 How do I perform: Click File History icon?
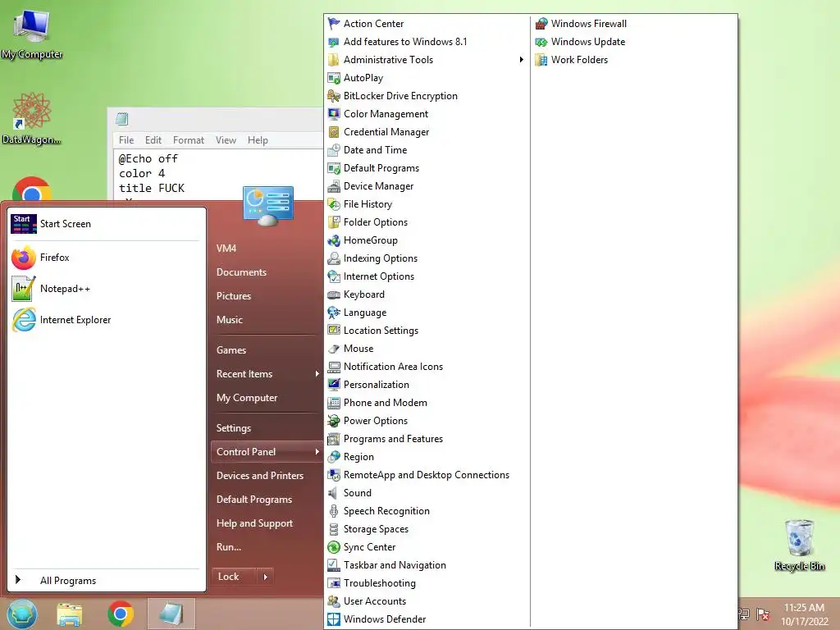coord(334,204)
